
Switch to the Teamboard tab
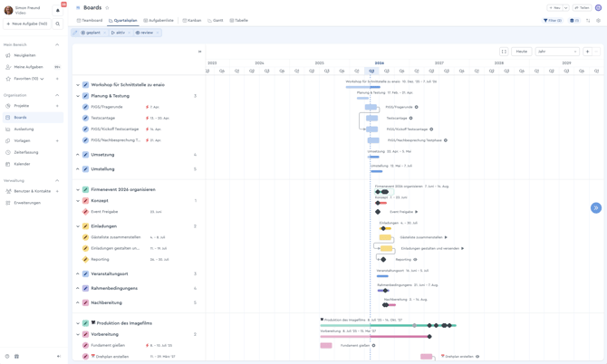click(90, 21)
